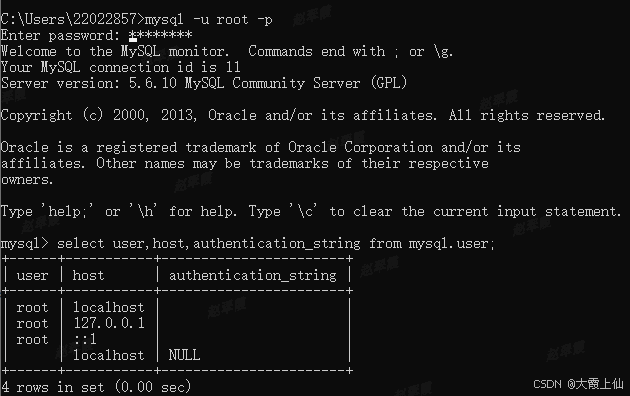
Task: Click the Oracle copyright notice line
Action: (303, 116)
